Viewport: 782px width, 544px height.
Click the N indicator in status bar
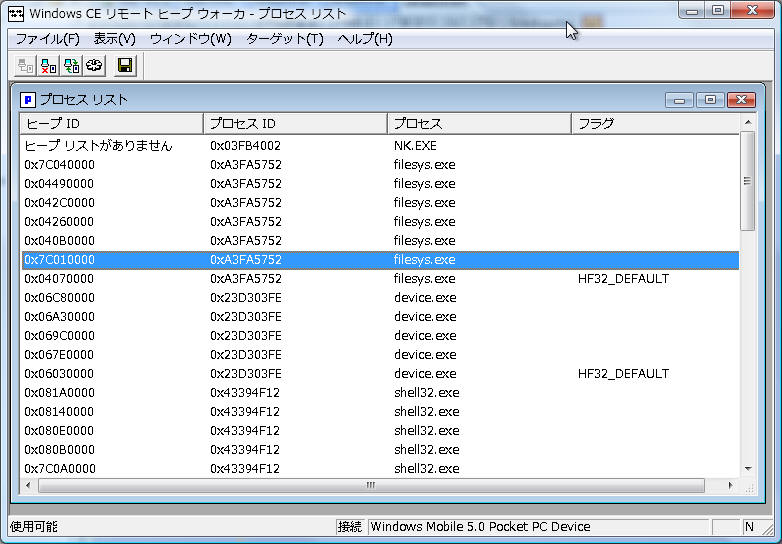coord(749,527)
